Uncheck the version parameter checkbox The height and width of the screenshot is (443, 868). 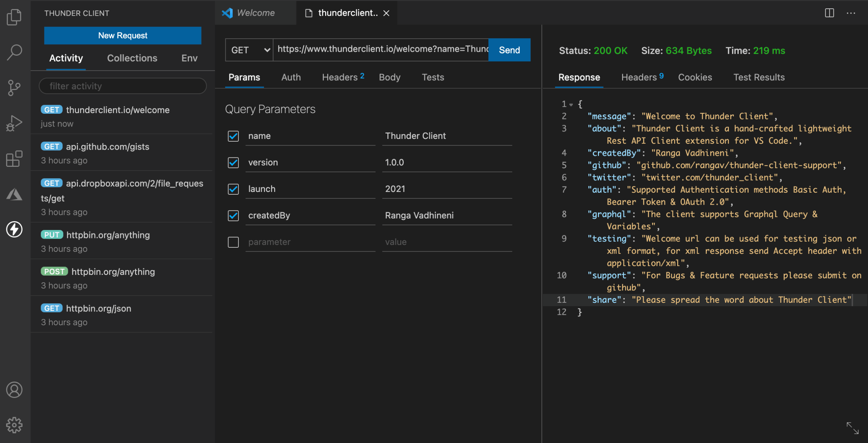(233, 162)
